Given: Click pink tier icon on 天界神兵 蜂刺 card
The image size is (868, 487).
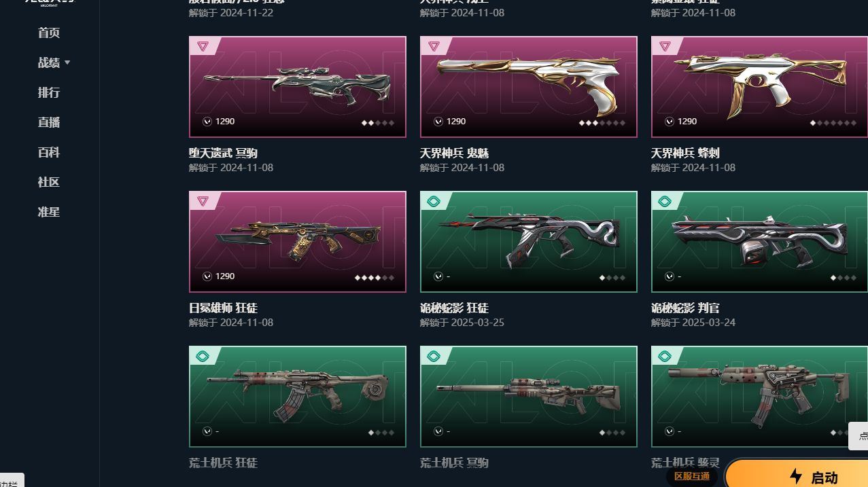Looking at the screenshot, I should pyautogui.click(x=665, y=46).
